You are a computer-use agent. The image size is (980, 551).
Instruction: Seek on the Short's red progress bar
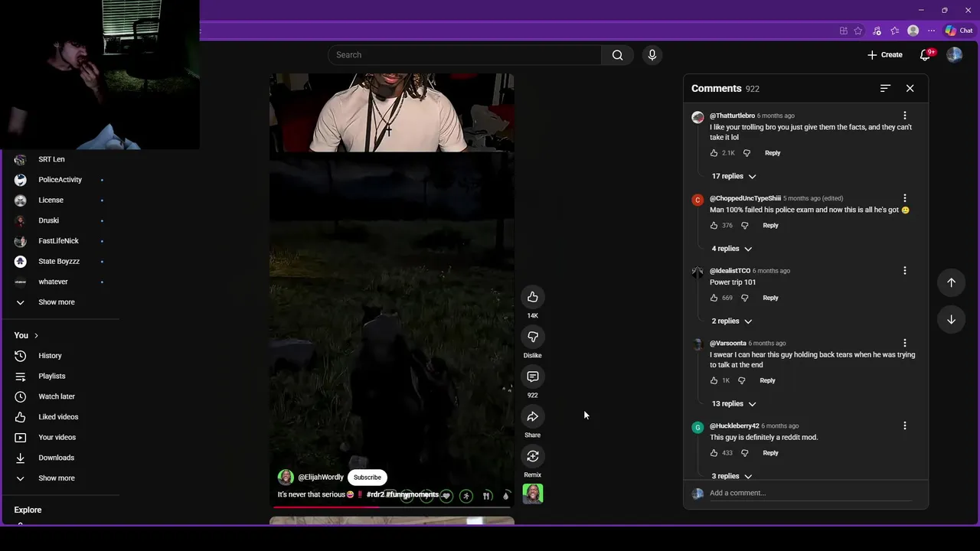[x=392, y=507]
